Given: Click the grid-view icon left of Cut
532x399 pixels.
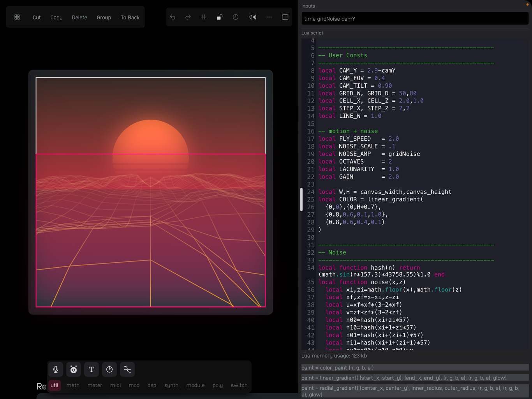Looking at the screenshot, I should 17,17.
